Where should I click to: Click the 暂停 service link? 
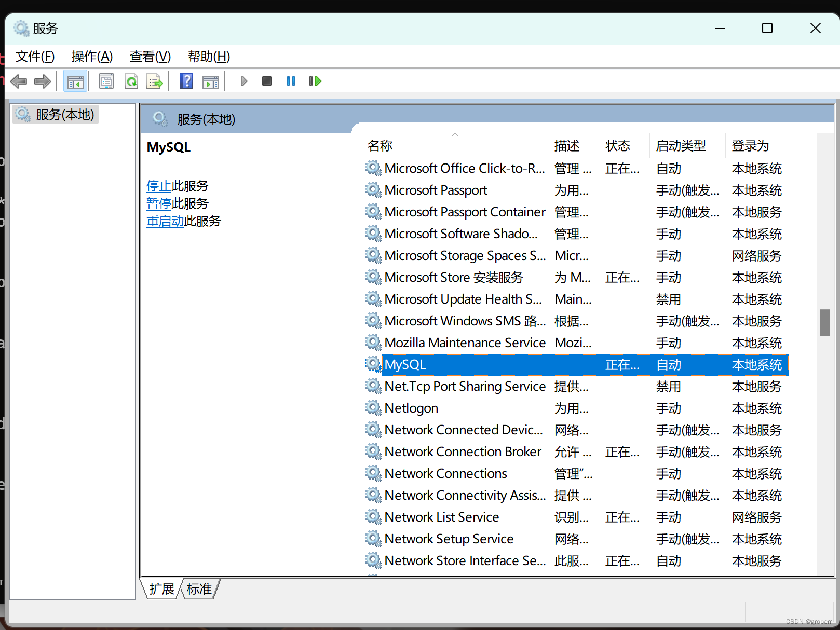coord(159,203)
